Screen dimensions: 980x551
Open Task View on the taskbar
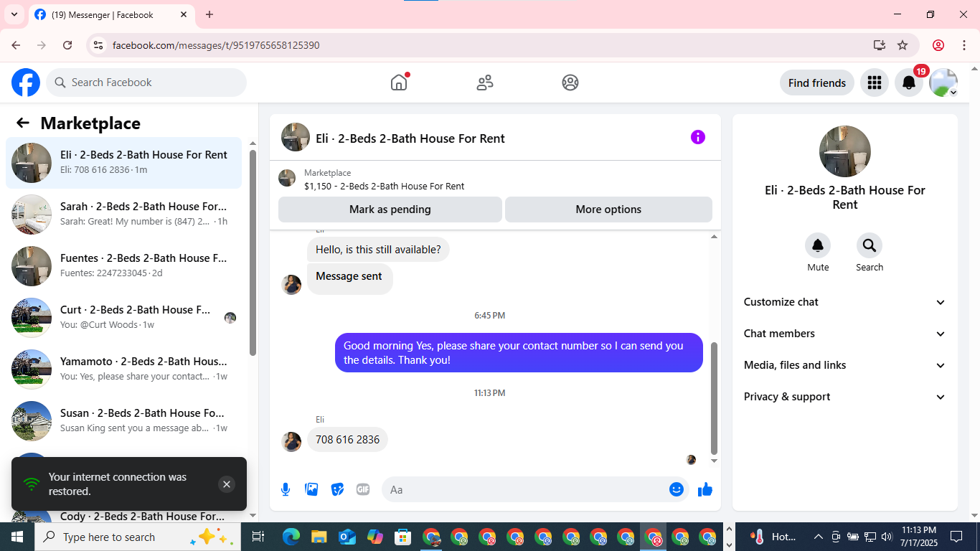pos(258,537)
